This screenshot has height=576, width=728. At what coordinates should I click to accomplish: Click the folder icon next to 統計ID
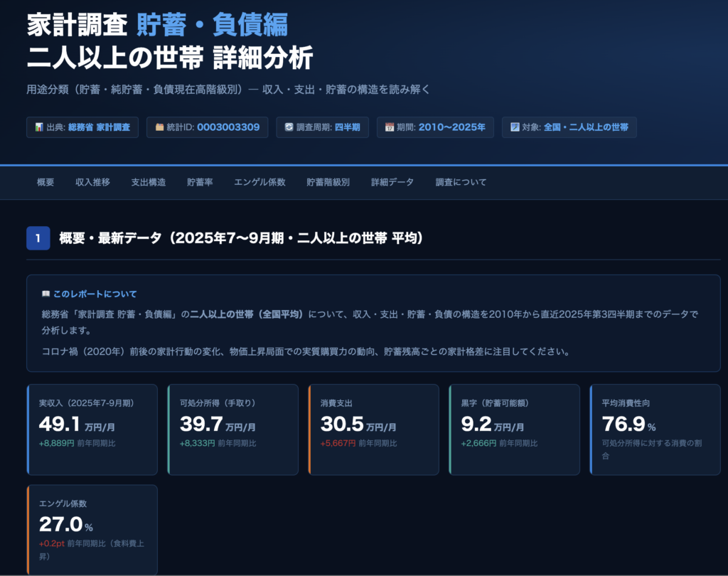(x=160, y=128)
